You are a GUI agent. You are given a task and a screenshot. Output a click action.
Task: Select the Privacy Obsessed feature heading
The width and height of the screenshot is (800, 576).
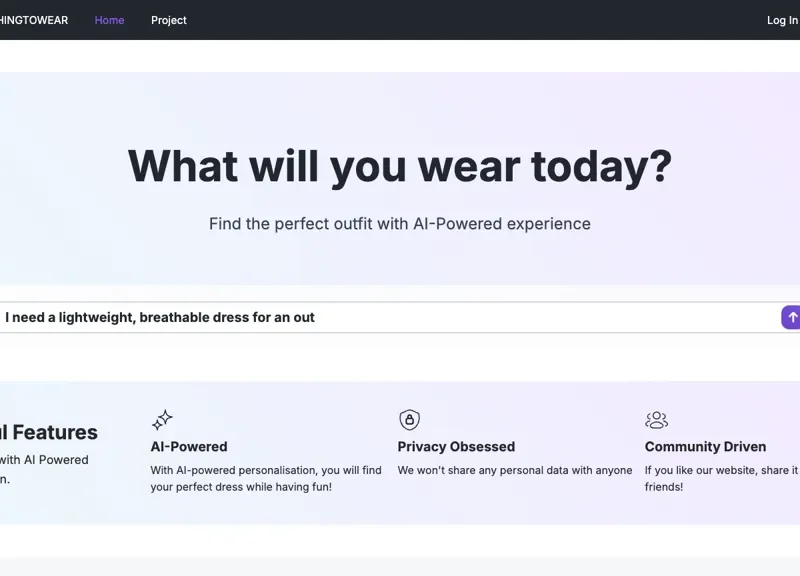[456, 447]
